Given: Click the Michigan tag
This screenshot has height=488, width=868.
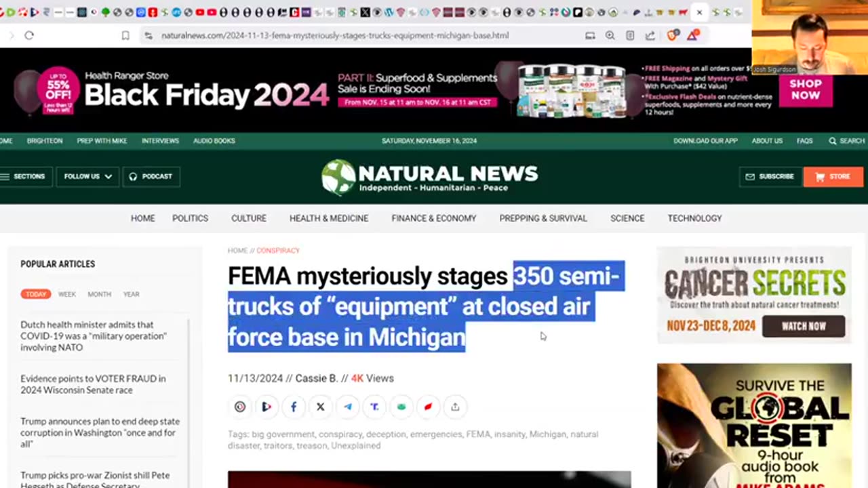Looking at the screenshot, I should tap(547, 434).
